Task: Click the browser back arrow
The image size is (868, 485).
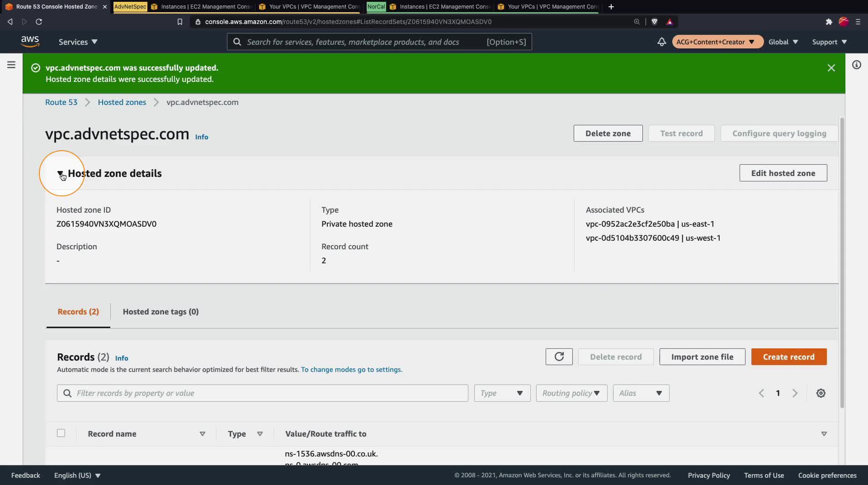Action: [x=10, y=22]
